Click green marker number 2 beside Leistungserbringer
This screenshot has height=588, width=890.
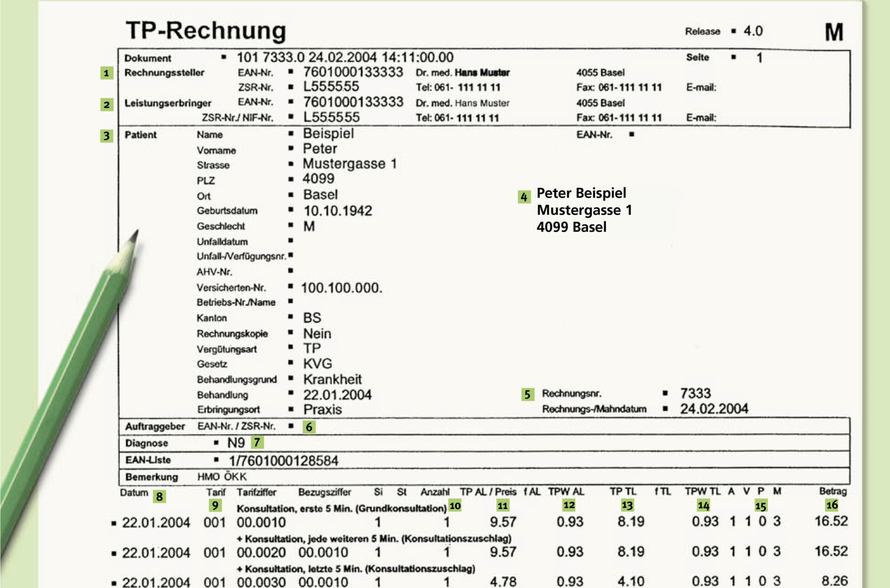tap(107, 105)
